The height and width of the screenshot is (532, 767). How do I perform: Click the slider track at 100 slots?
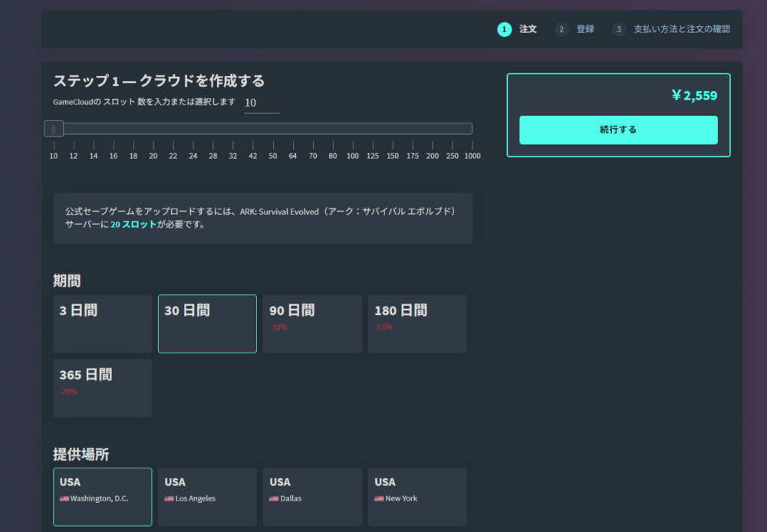(353, 129)
